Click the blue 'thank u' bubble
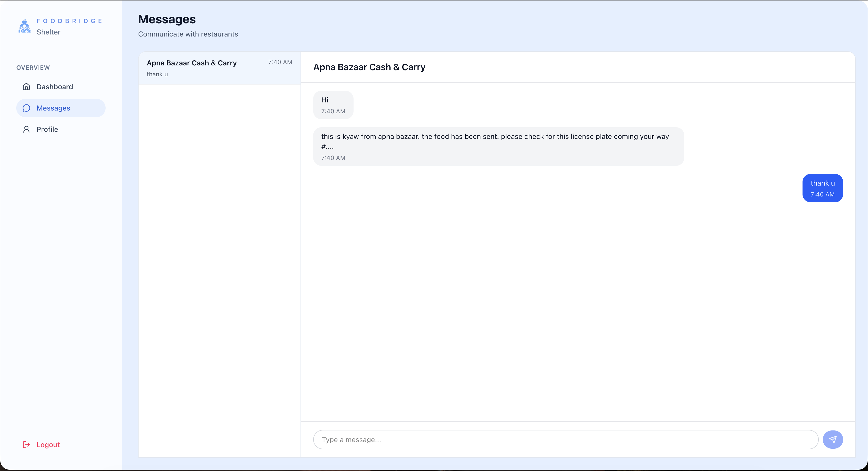868x471 pixels. point(822,188)
